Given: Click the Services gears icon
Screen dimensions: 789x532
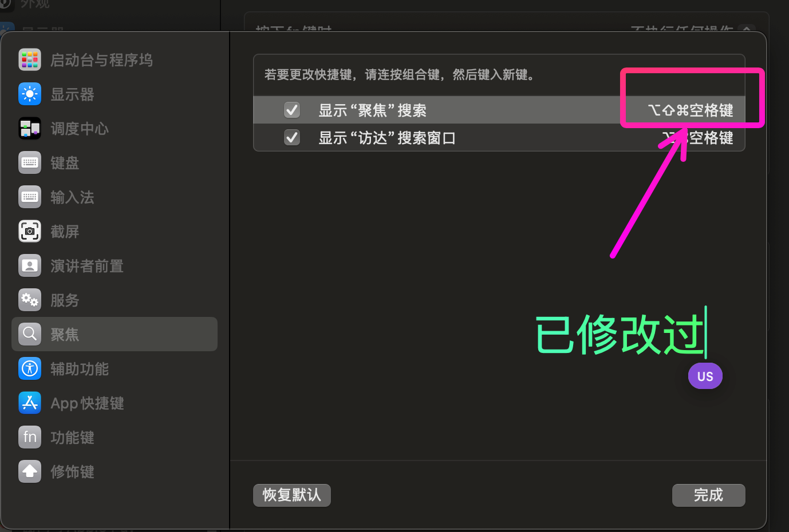Looking at the screenshot, I should pyautogui.click(x=30, y=300).
